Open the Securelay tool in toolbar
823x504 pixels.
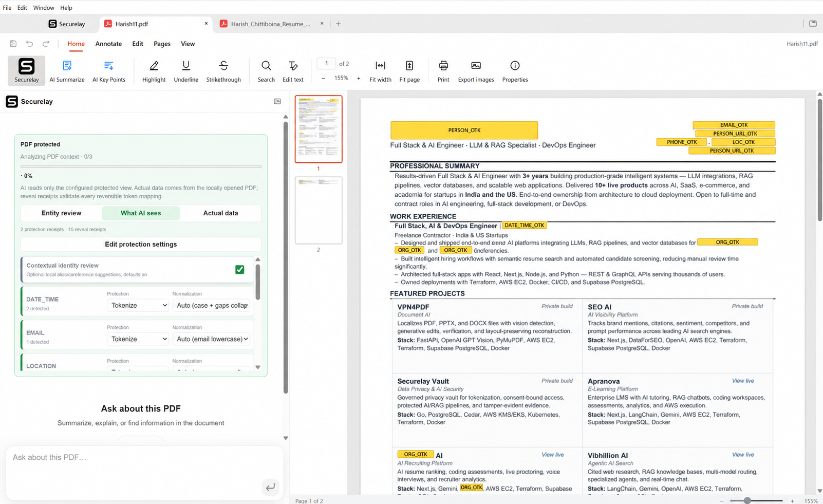coord(26,70)
